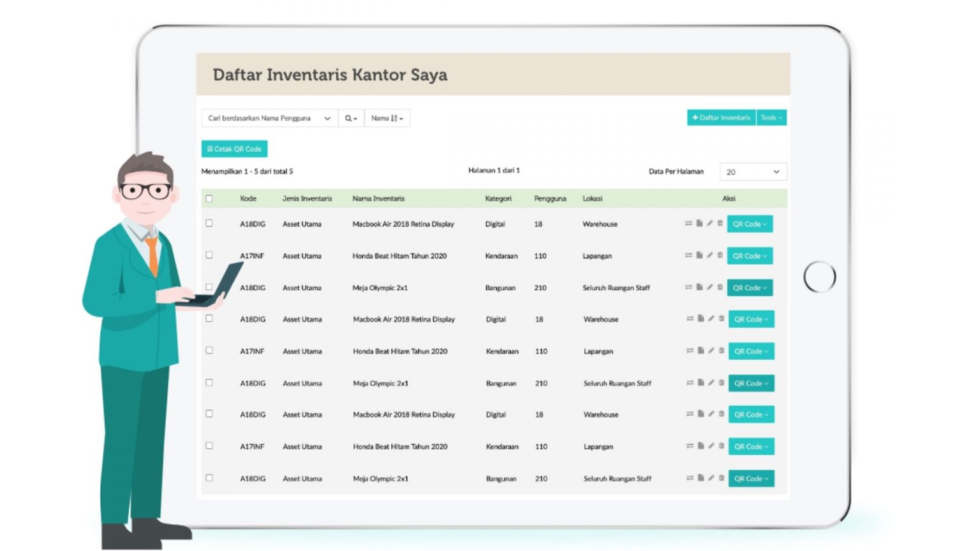Image resolution: width=980 pixels, height=551 pixels.
Task: Check the last row's checkbox
Action: click(209, 478)
